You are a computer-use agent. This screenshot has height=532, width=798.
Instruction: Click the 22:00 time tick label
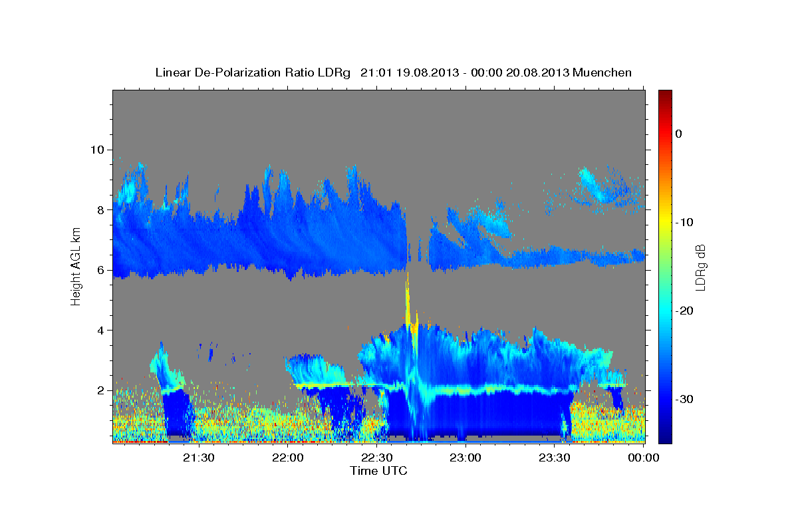click(287, 458)
